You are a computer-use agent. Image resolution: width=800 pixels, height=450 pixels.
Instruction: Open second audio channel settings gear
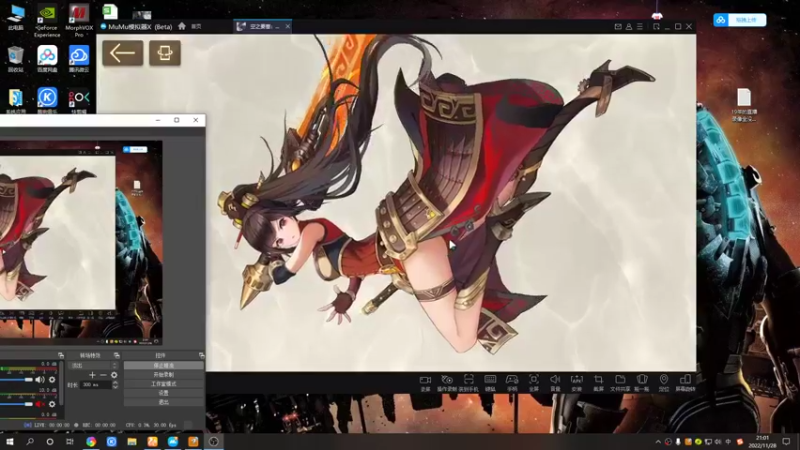coord(52,404)
